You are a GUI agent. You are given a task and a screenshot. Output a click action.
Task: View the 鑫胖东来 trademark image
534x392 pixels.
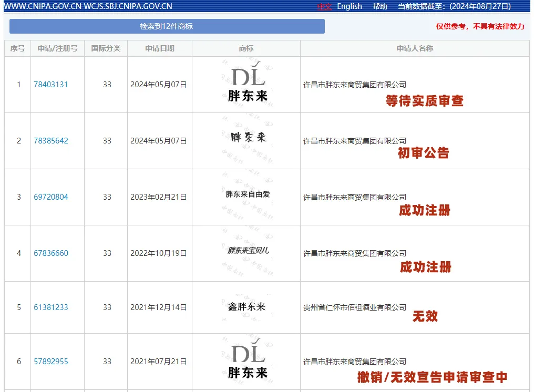247,307
